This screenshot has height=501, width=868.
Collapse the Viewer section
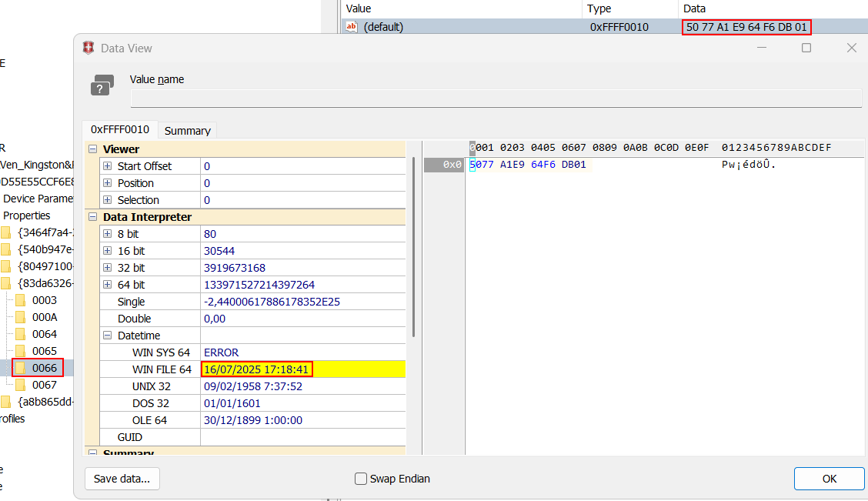pyautogui.click(x=92, y=149)
